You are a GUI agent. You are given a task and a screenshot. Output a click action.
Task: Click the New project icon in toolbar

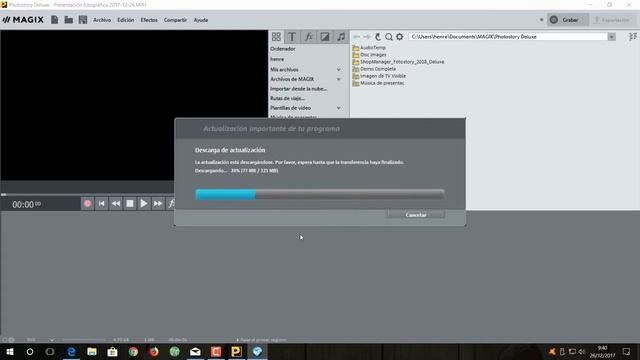(x=54, y=20)
